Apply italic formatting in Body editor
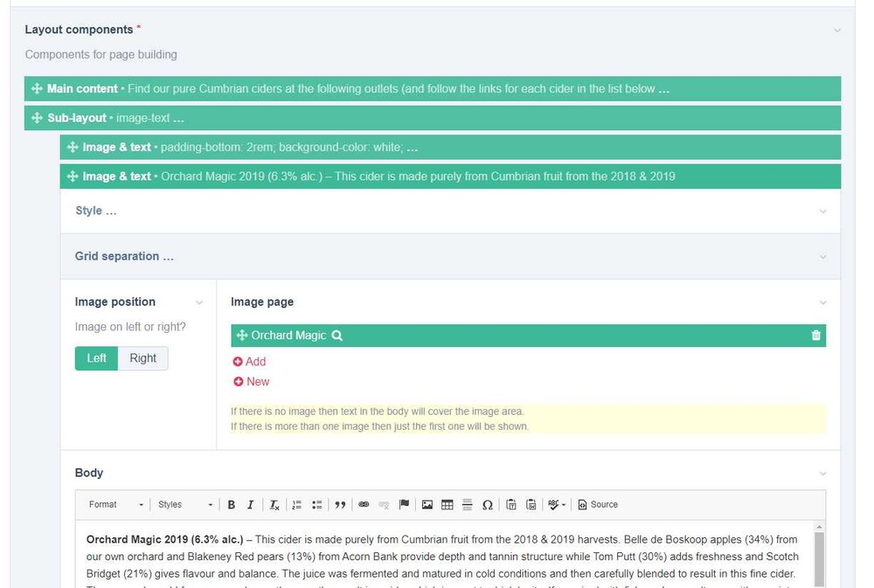The height and width of the screenshot is (588, 874). (x=251, y=505)
